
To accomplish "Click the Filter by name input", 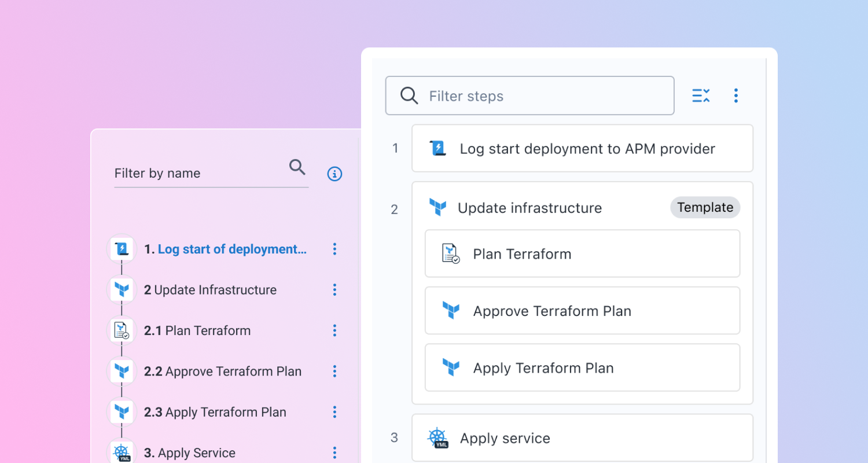I will point(211,173).
